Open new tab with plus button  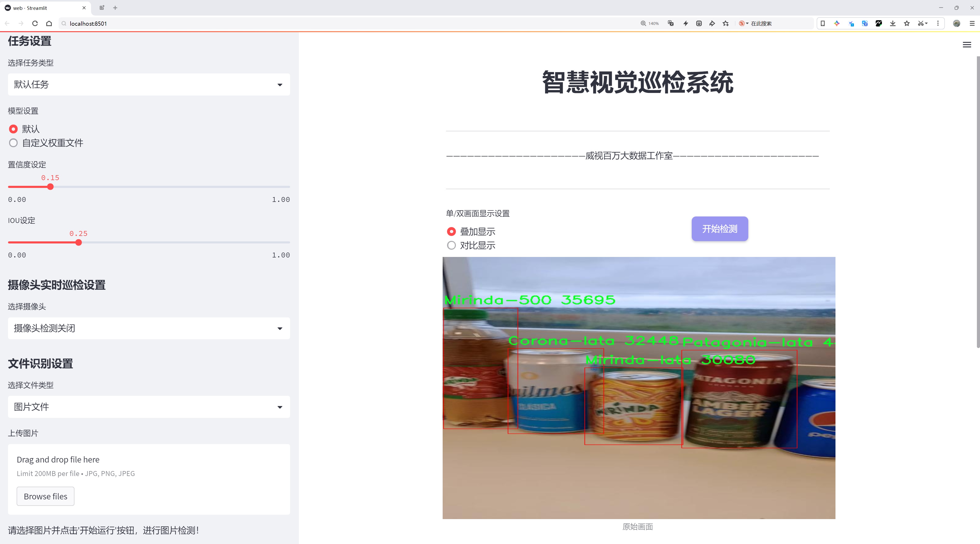115,8
